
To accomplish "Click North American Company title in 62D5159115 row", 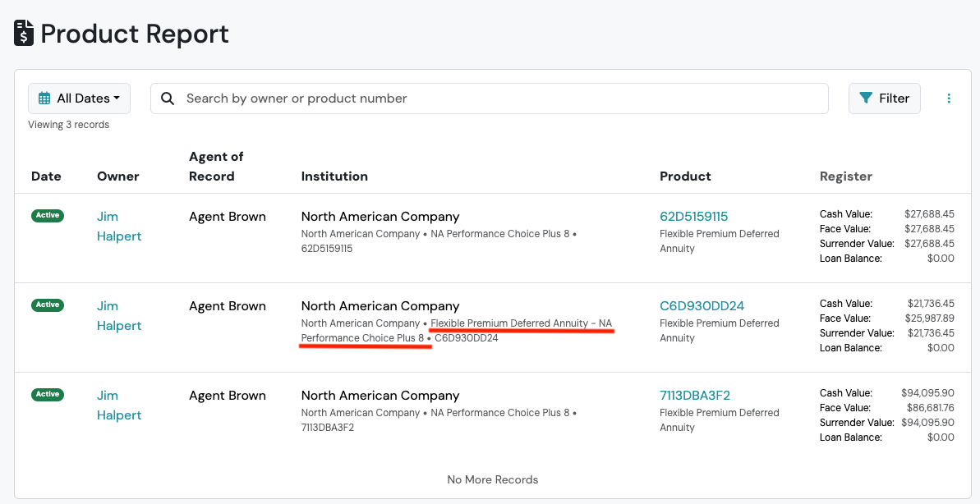I will pos(380,217).
